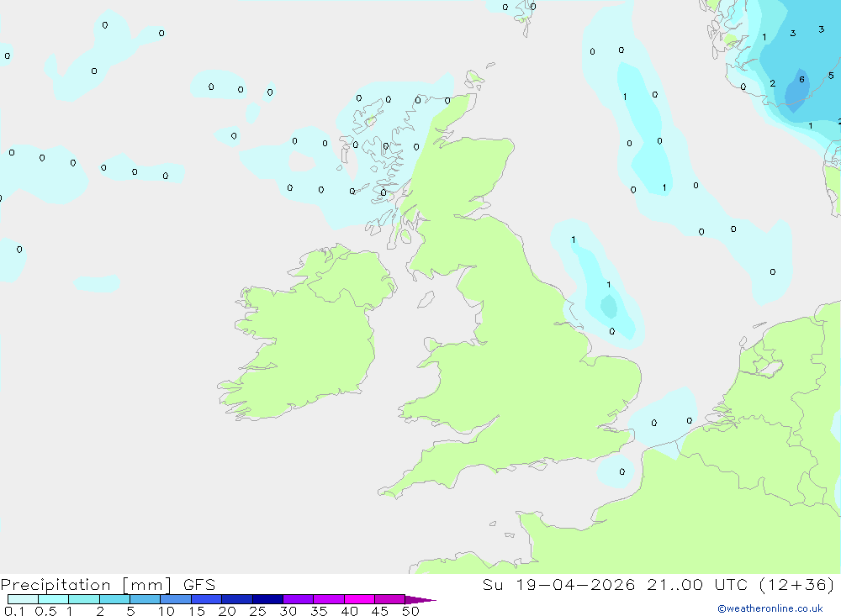Click the Isle of Man outline
Image resolution: width=841 pixels, height=616 pixels.
coord(426,299)
